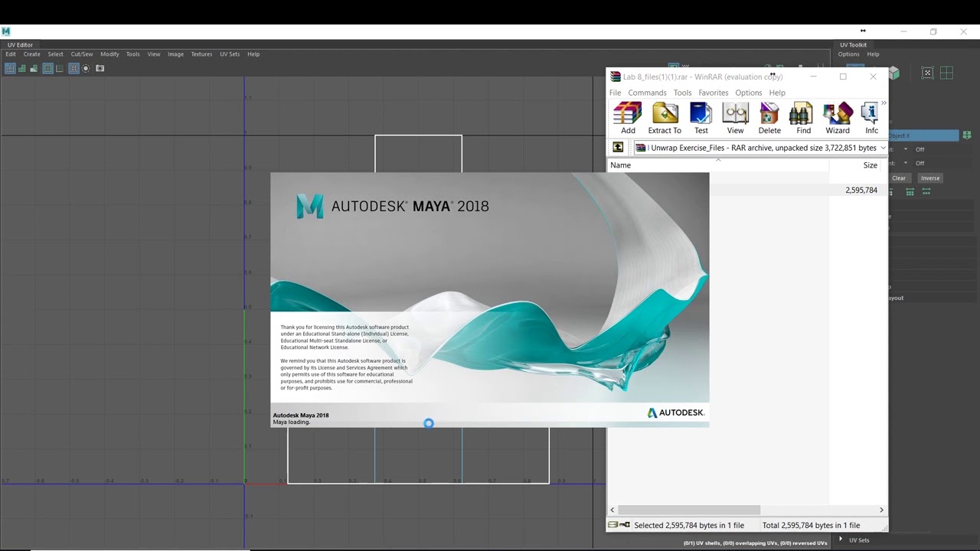Click the unhighlighted green grid icon
The width and height of the screenshot is (980, 551).
click(x=59, y=68)
